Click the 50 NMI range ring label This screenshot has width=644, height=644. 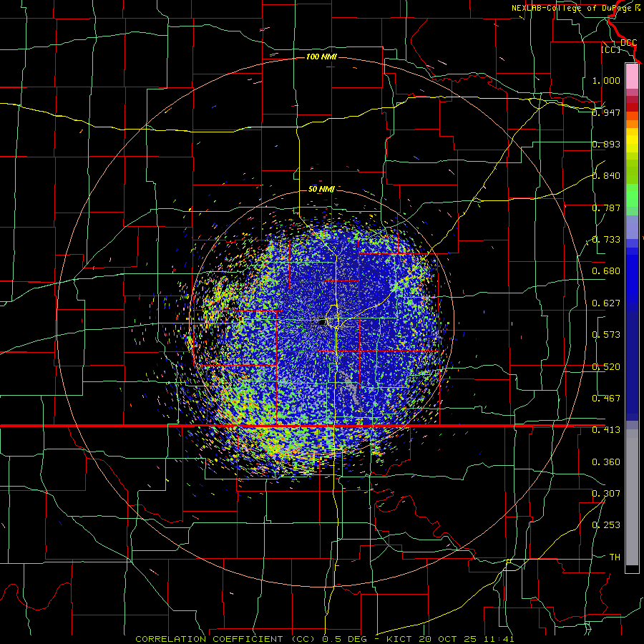[321, 189]
